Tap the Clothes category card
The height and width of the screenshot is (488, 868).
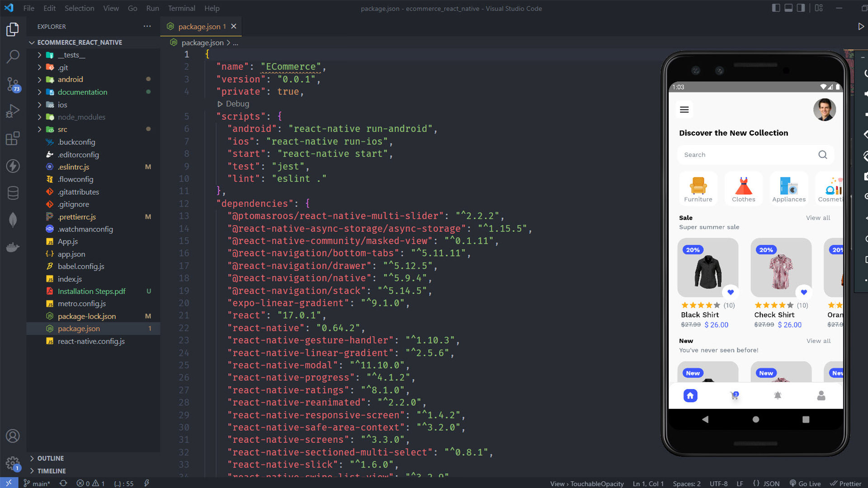point(743,188)
